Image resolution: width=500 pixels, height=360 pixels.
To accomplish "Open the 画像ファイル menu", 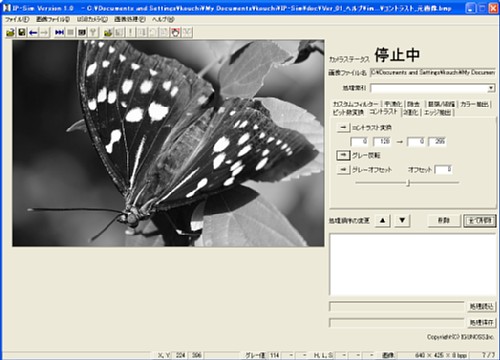I will (53, 20).
